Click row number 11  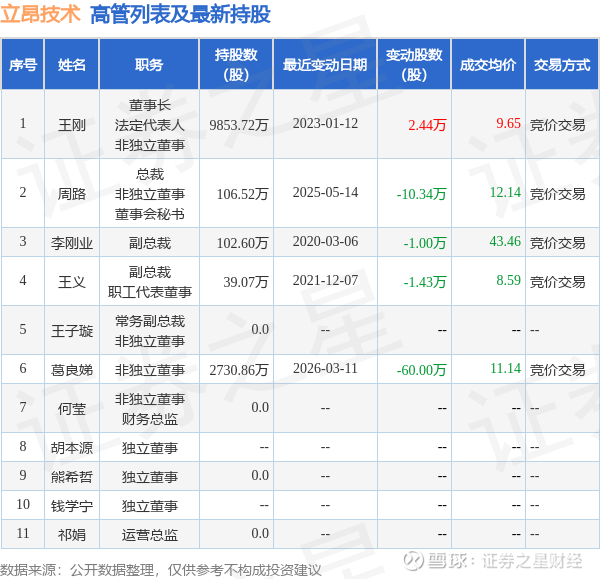[23, 533]
